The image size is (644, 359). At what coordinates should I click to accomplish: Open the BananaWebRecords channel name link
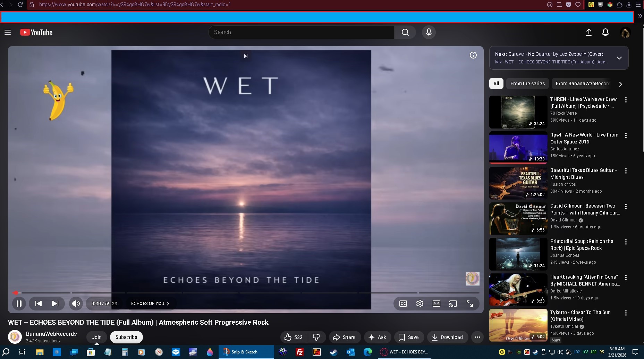point(51,334)
